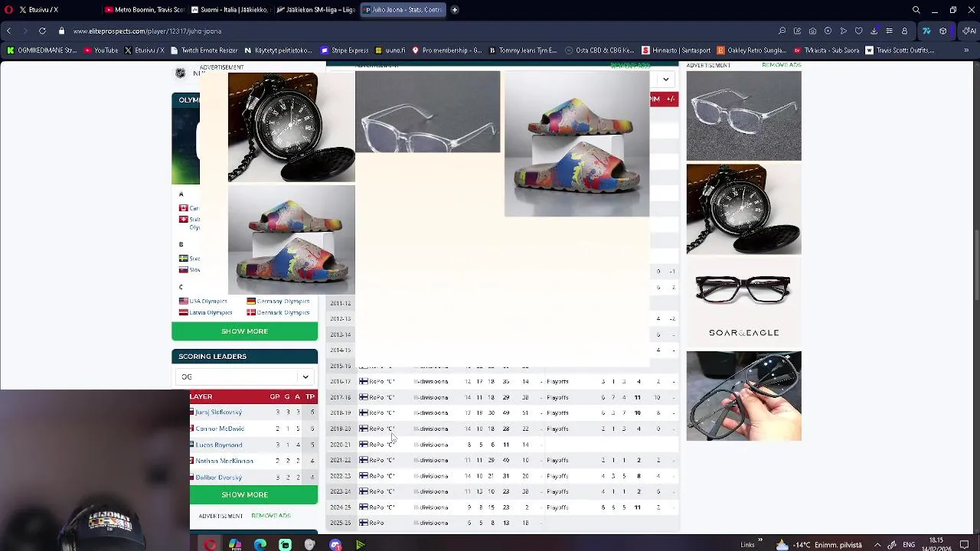The height and width of the screenshot is (551, 980).
Task: Select the Juho Joona - Stats tab
Action: (x=402, y=10)
